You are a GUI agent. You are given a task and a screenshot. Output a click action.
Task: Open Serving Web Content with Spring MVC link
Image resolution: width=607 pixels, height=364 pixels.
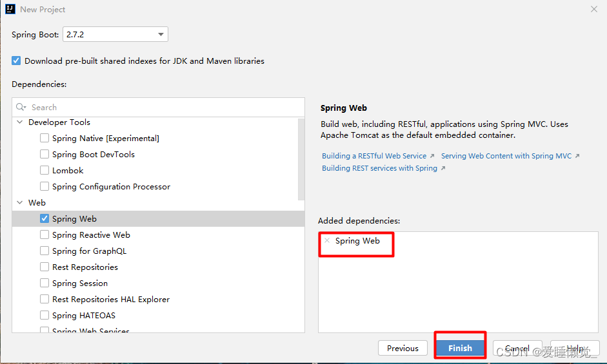click(x=506, y=156)
